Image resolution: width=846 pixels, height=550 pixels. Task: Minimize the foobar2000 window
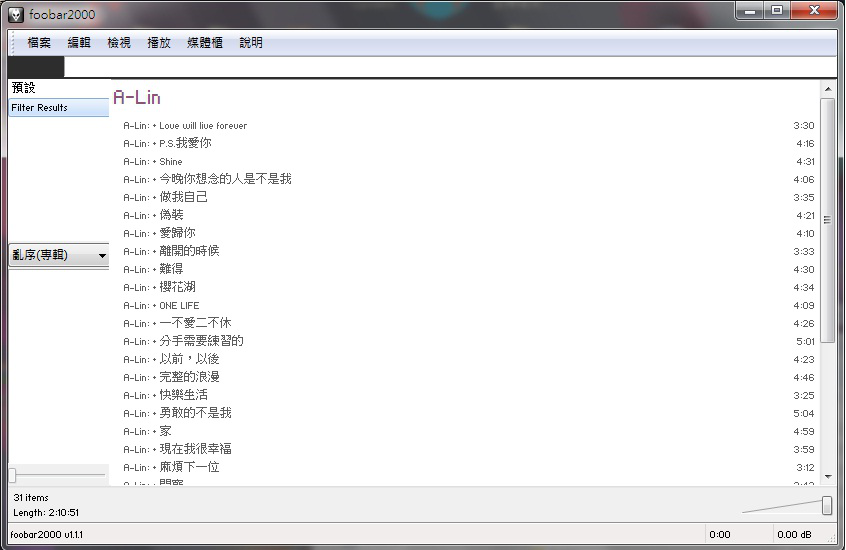750,10
